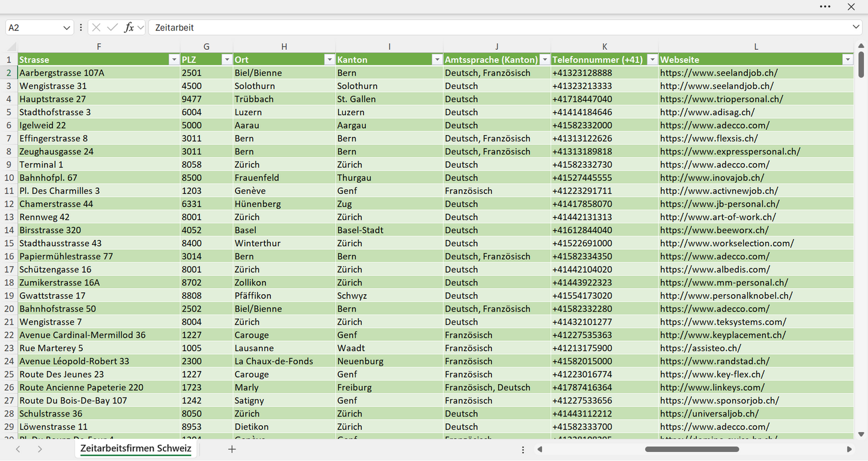The image size is (868, 461).
Task: Click the Cancel X icon in formula bar
Action: point(96,28)
